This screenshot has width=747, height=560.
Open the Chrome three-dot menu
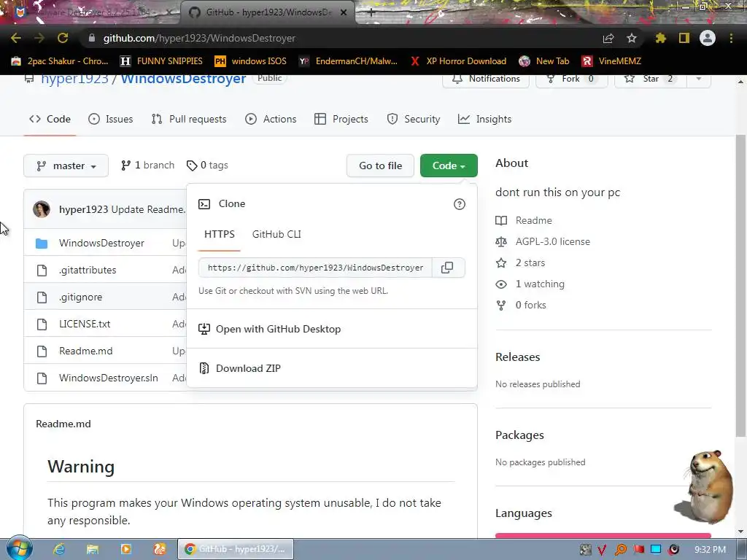pos(731,38)
